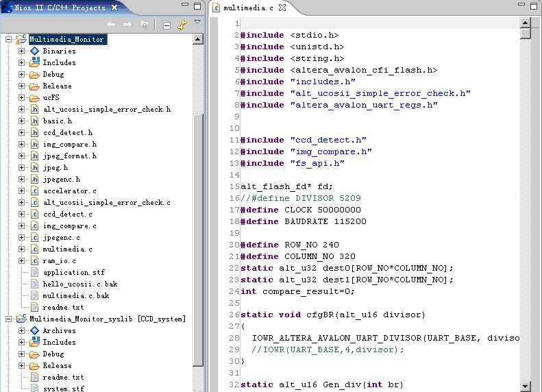The width and height of the screenshot is (542, 392).
Task: Collapse the Multimedia_Monitor project node
Action: pos(9,40)
